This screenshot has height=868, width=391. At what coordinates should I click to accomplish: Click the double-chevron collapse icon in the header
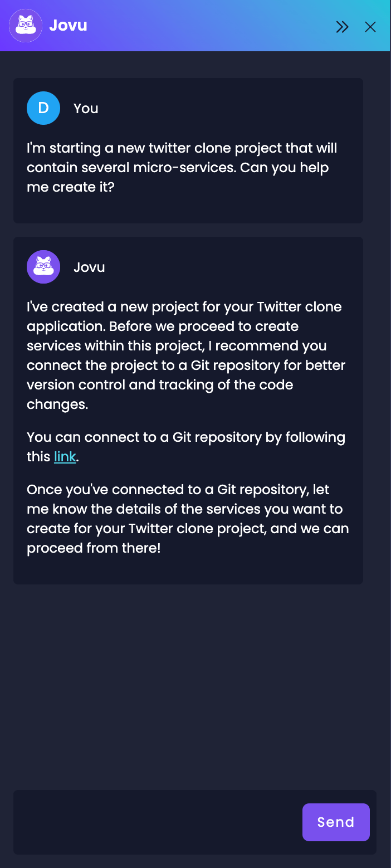point(342,26)
